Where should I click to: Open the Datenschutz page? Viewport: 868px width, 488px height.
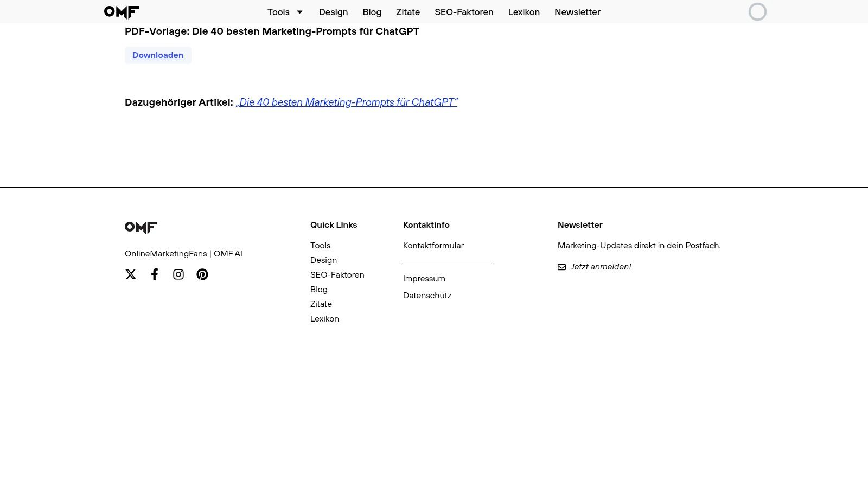(x=427, y=296)
